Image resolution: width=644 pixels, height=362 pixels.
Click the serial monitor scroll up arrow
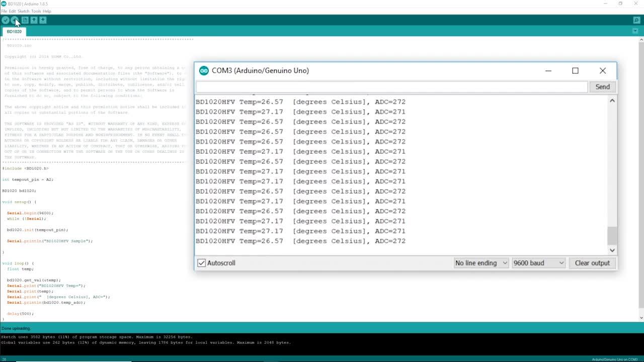612,101
